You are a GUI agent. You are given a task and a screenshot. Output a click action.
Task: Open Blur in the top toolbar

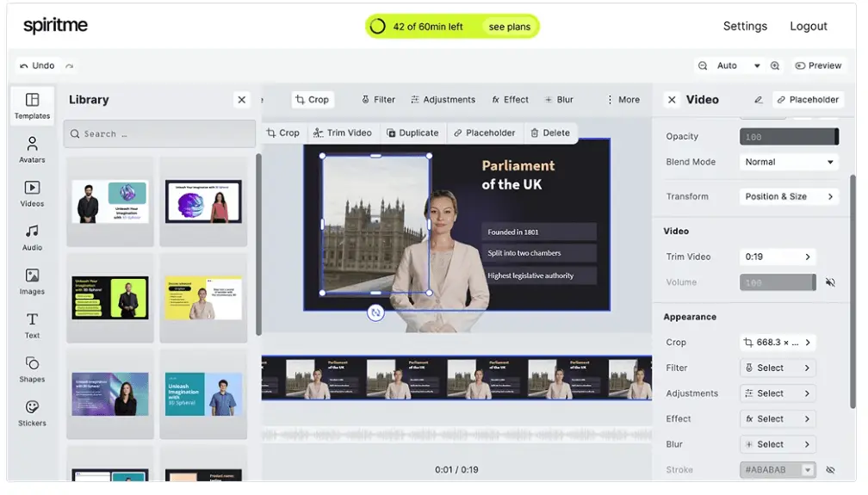click(x=559, y=100)
